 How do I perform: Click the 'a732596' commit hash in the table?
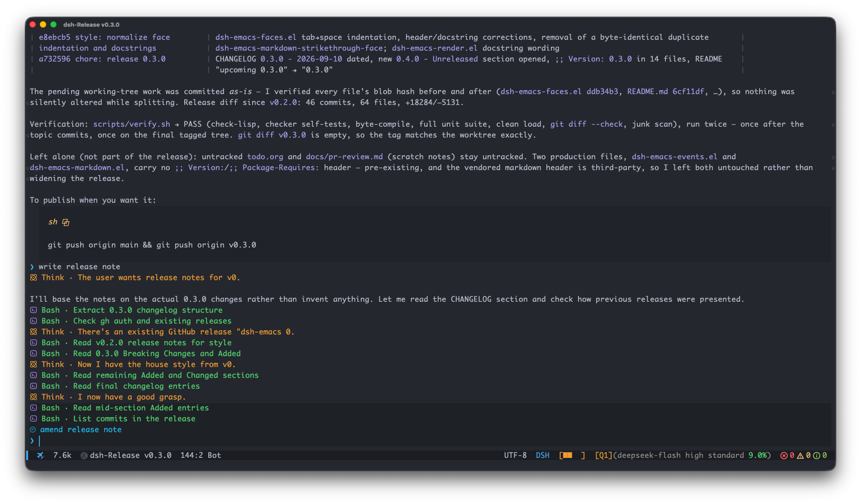tap(54, 59)
